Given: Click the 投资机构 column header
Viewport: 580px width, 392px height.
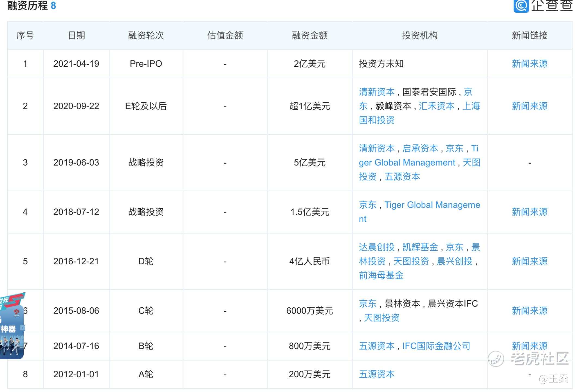Looking at the screenshot, I should [x=420, y=35].
